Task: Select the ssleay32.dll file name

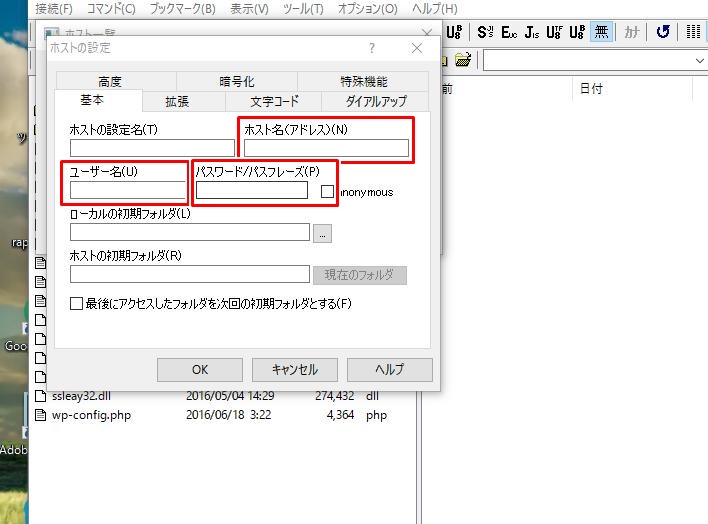Action: point(81,396)
